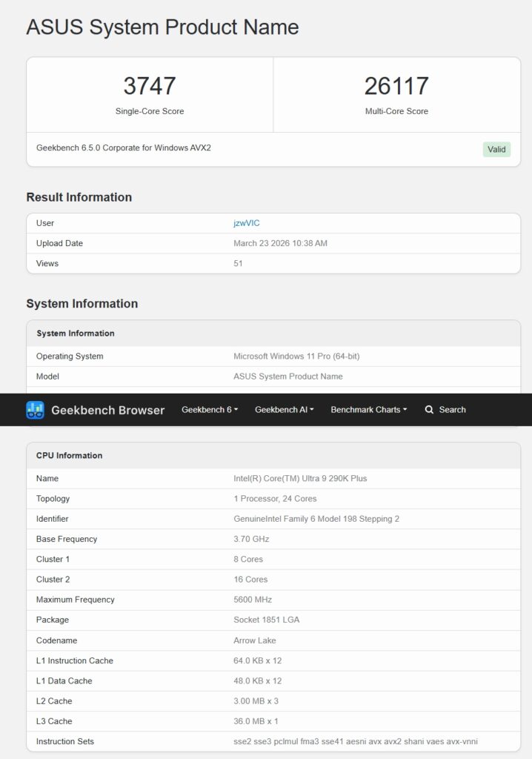Click the large ASUS page title heading
The height and width of the screenshot is (759, 532).
click(162, 27)
